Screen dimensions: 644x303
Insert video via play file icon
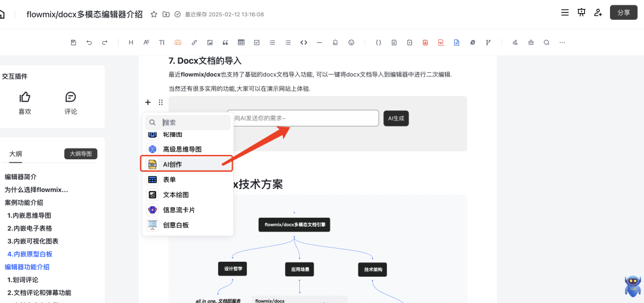pyautogui.click(x=410, y=42)
